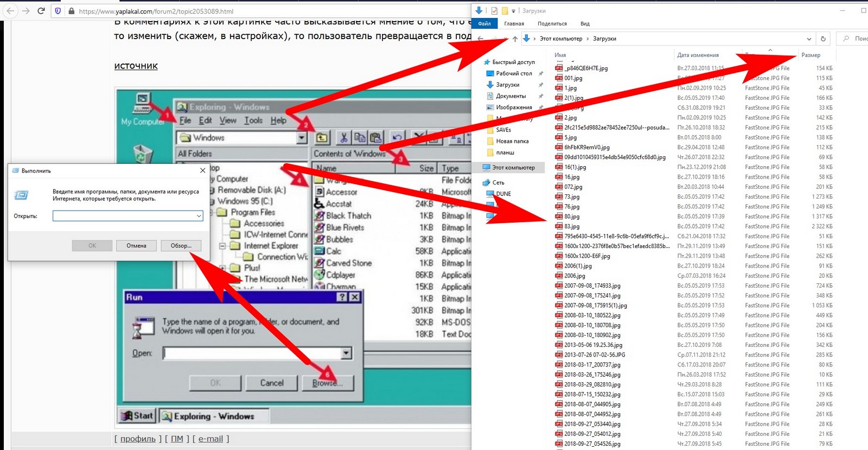Select the file 072.jpg

click(x=573, y=187)
